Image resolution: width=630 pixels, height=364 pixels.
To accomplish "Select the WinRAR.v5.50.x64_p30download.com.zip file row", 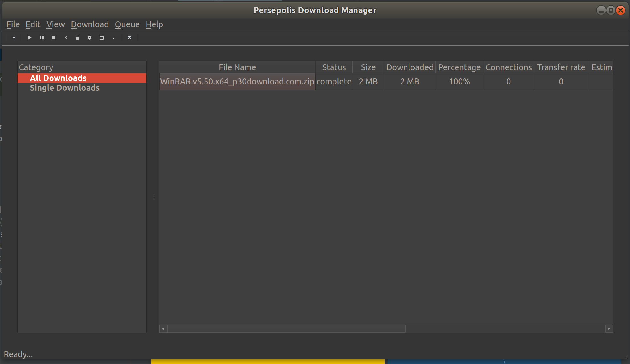I will [x=386, y=82].
